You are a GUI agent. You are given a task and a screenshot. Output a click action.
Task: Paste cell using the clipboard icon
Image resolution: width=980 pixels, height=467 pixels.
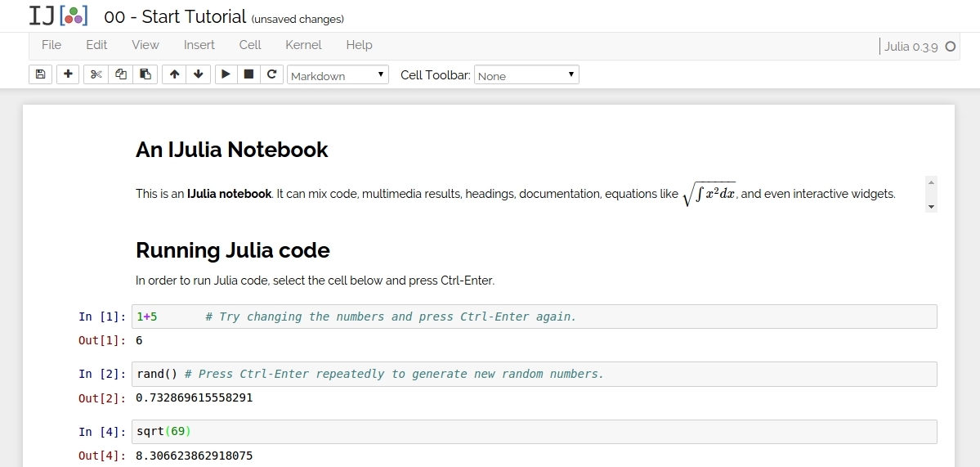[x=145, y=74]
